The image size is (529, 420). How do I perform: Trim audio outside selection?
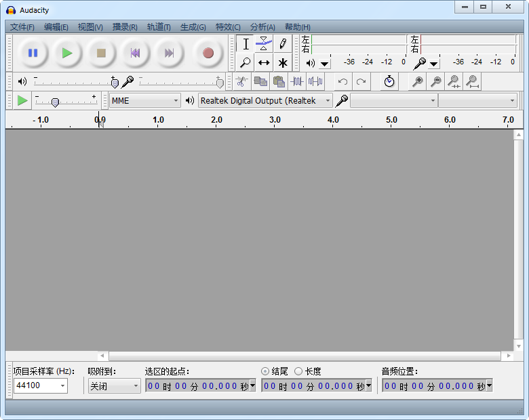[297, 81]
